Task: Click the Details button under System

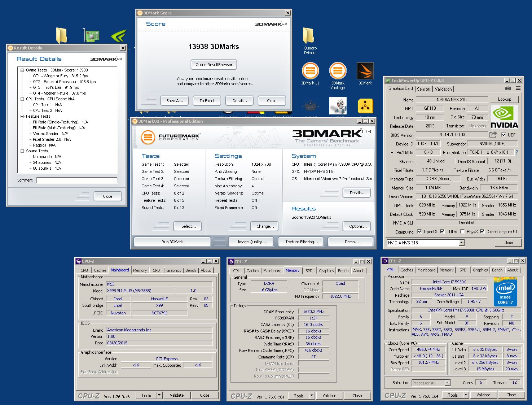Action: coord(357,193)
